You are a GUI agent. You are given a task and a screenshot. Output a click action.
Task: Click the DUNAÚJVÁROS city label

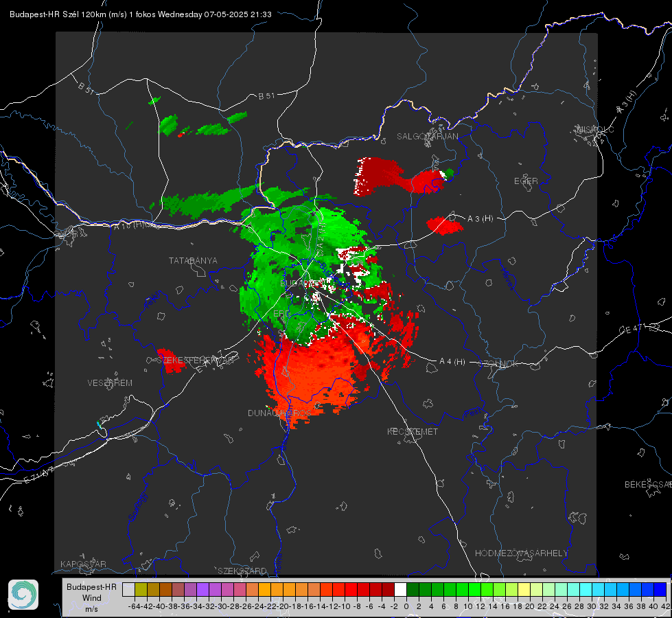tap(279, 413)
